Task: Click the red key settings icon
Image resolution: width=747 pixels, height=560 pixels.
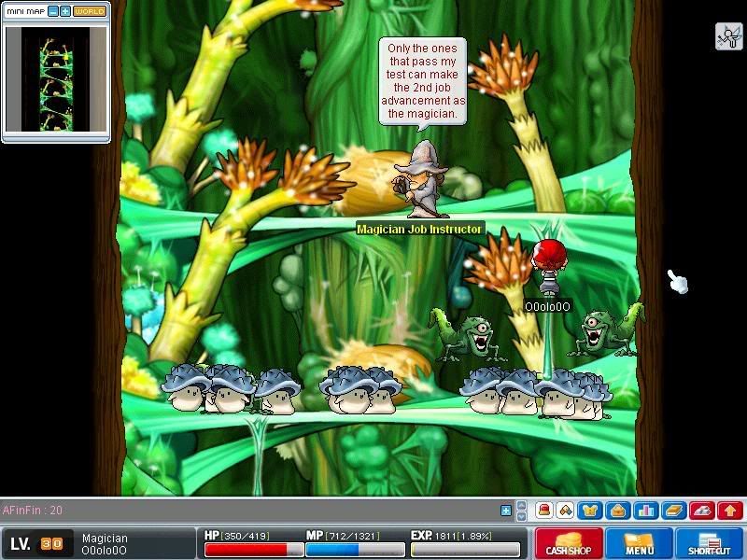Action: 702,511
